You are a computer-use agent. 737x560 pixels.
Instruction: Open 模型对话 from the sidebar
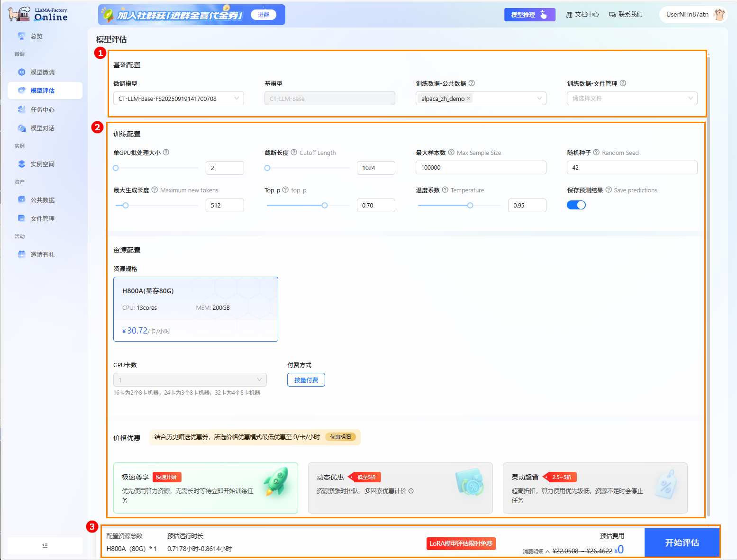[x=43, y=128]
